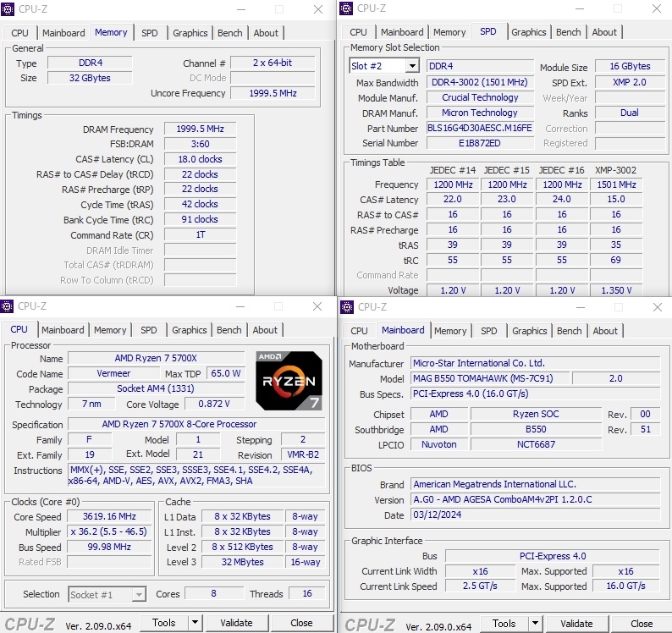The height and width of the screenshot is (633, 672).
Task: Click Uncore Frequency 1999.5 MHz value
Action: 273,93
